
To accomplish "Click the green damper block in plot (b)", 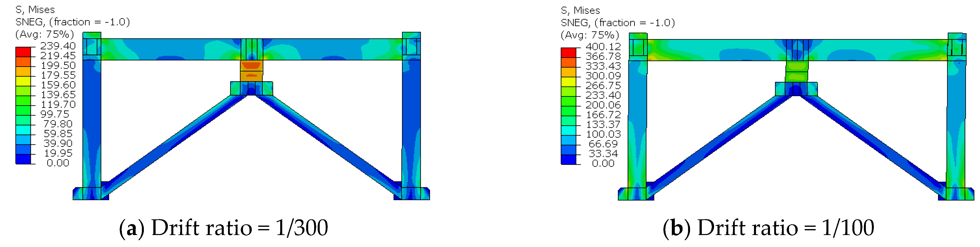I will pos(797,72).
